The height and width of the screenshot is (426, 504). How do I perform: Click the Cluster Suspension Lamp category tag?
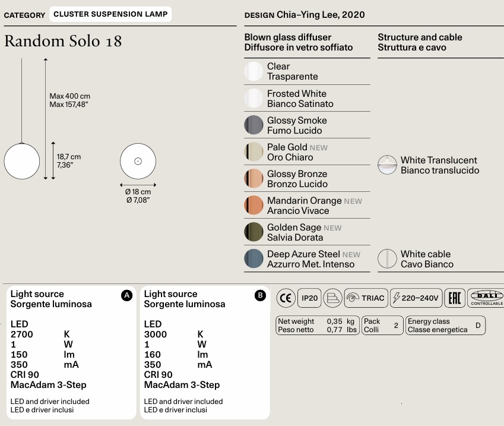[x=110, y=14]
